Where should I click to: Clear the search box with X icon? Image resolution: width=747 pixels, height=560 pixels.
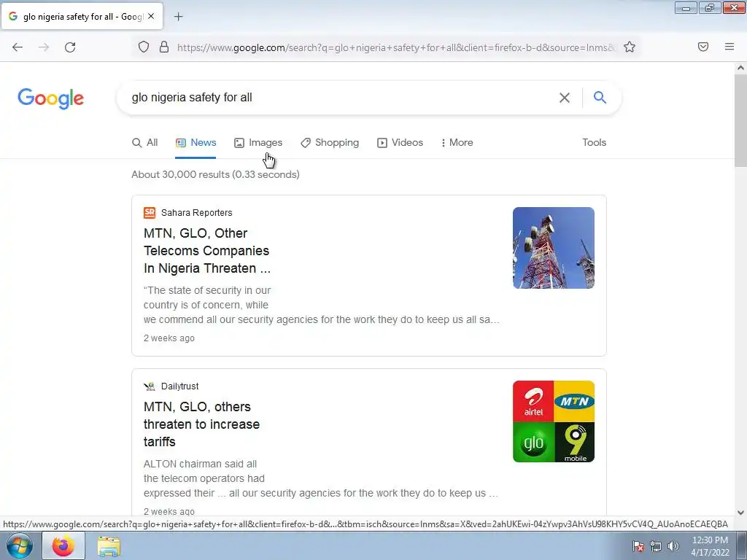click(565, 98)
